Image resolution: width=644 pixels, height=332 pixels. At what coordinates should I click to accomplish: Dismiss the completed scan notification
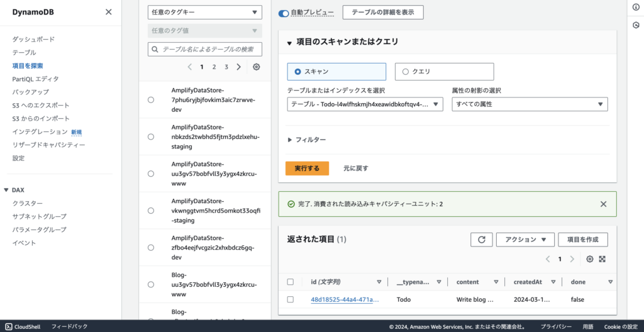[603, 204]
